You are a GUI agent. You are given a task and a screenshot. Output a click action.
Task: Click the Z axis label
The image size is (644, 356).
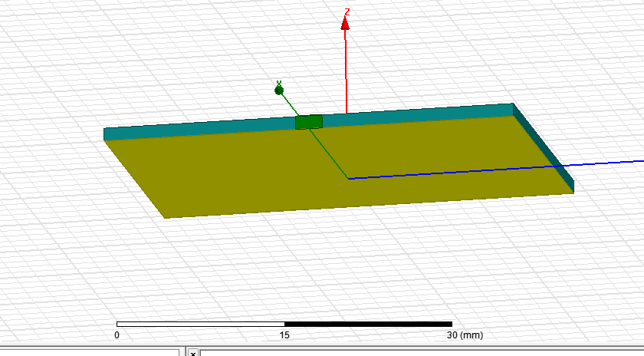pyautogui.click(x=347, y=12)
